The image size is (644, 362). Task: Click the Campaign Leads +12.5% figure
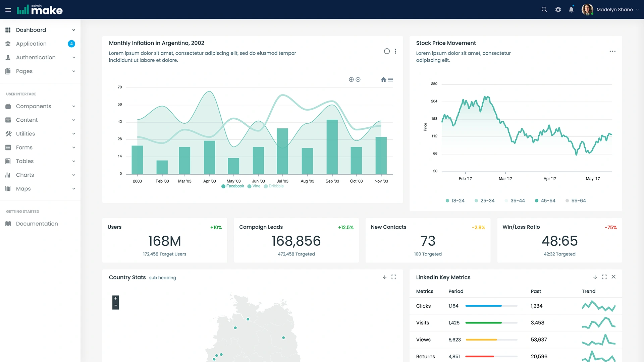346,227
